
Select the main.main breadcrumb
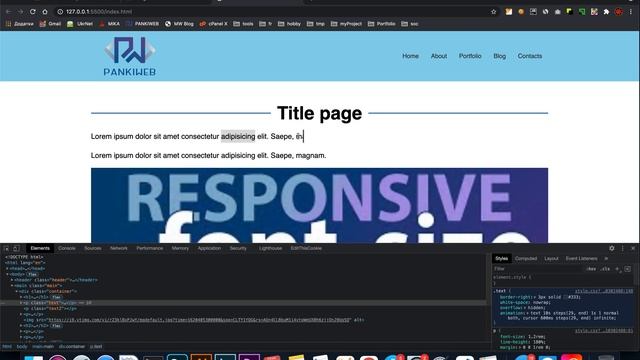43,347
